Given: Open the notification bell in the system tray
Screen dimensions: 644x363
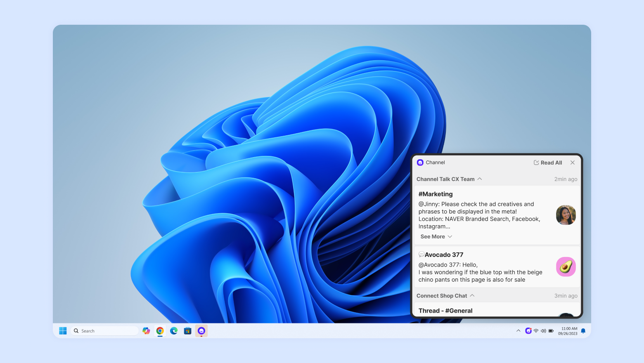Looking at the screenshot, I should pos(583,331).
